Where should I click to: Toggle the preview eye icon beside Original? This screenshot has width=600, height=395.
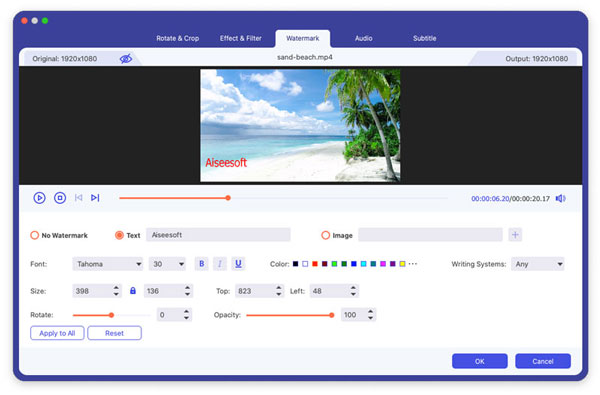pos(126,59)
